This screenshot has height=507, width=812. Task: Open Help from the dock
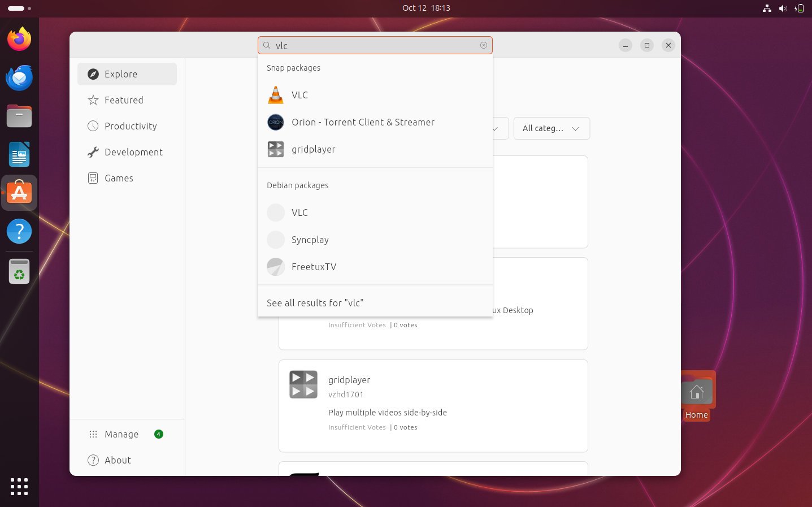pyautogui.click(x=19, y=231)
